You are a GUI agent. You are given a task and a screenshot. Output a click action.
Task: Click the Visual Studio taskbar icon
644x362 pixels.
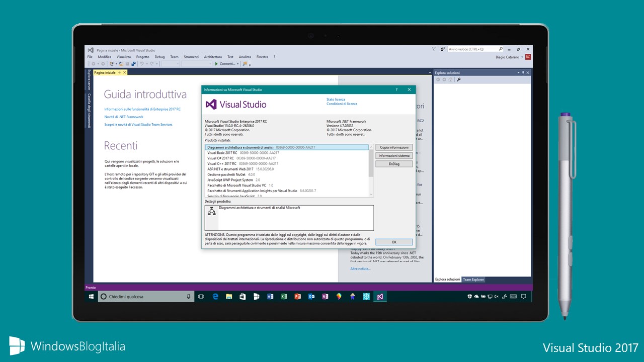pos(380,297)
